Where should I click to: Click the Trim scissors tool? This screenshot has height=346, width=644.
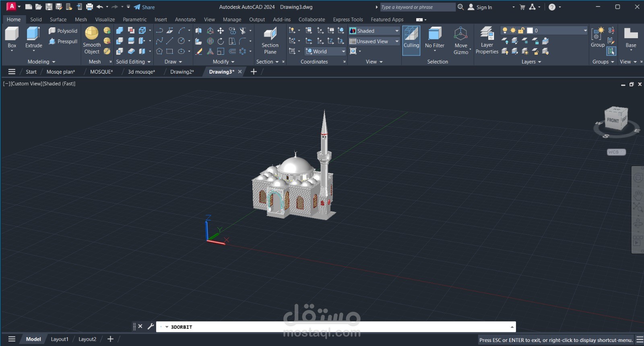pyautogui.click(x=243, y=31)
